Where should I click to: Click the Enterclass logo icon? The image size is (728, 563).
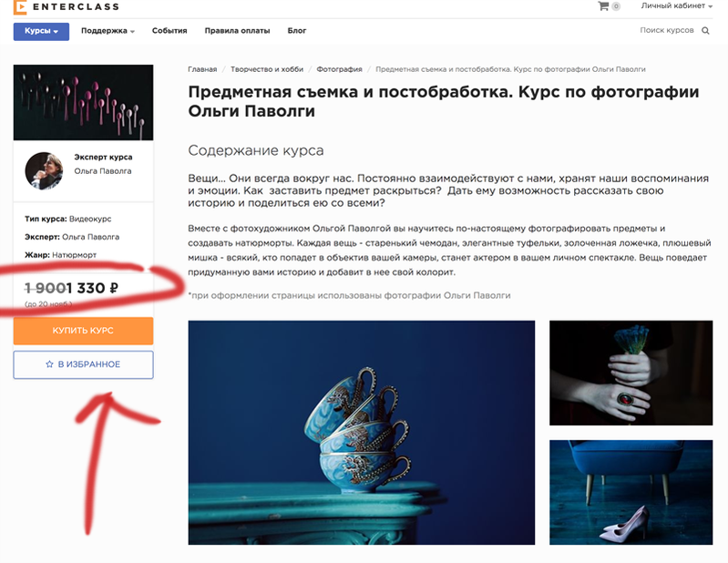coord(20,7)
